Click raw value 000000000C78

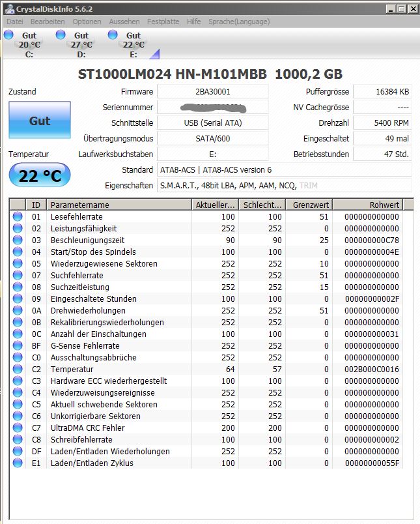pos(372,240)
